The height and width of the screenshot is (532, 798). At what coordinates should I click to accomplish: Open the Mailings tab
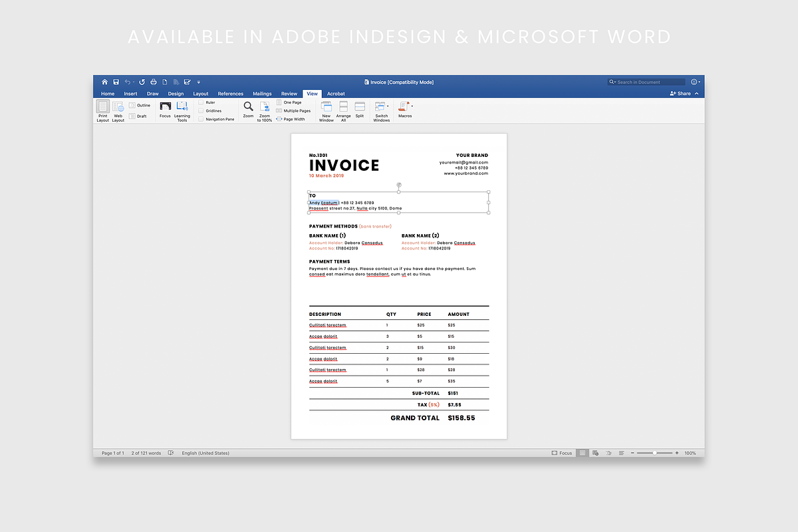point(262,94)
